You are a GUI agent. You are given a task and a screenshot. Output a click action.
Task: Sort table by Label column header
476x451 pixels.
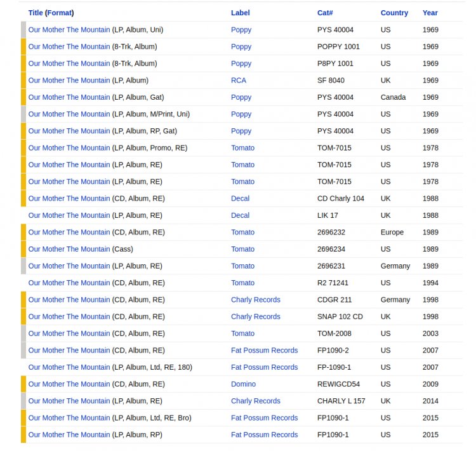coord(240,13)
